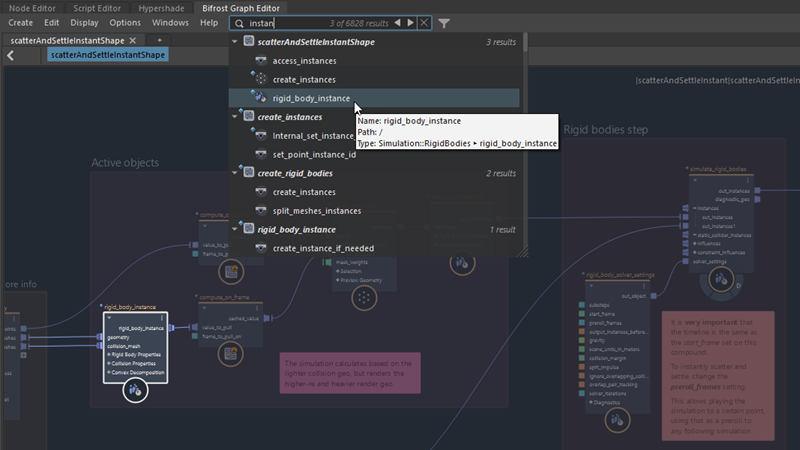The width and height of the screenshot is (800, 450).
Task: Click circular icon under rigid_body_solver_settings node
Action: click(617, 420)
